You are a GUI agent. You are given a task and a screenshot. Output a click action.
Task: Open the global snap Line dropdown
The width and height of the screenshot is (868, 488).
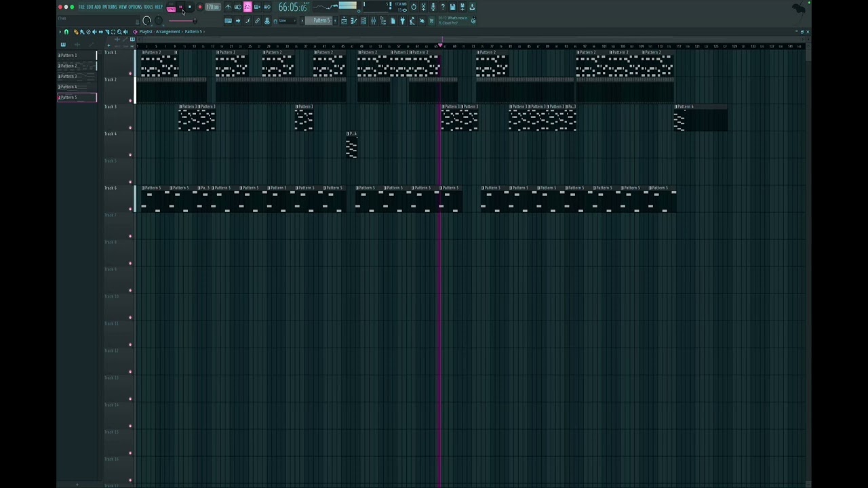tap(287, 20)
